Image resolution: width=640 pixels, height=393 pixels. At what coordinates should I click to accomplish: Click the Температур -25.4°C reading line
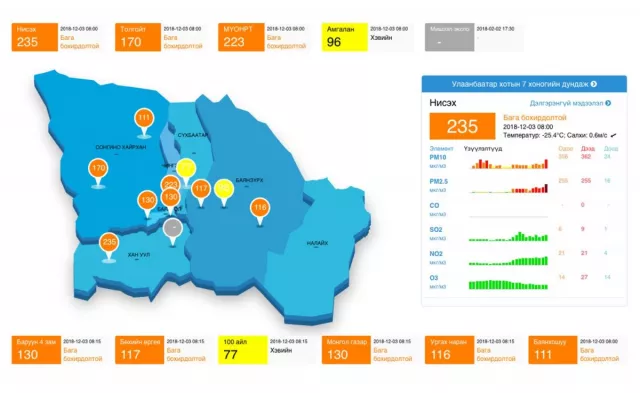pos(556,135)
